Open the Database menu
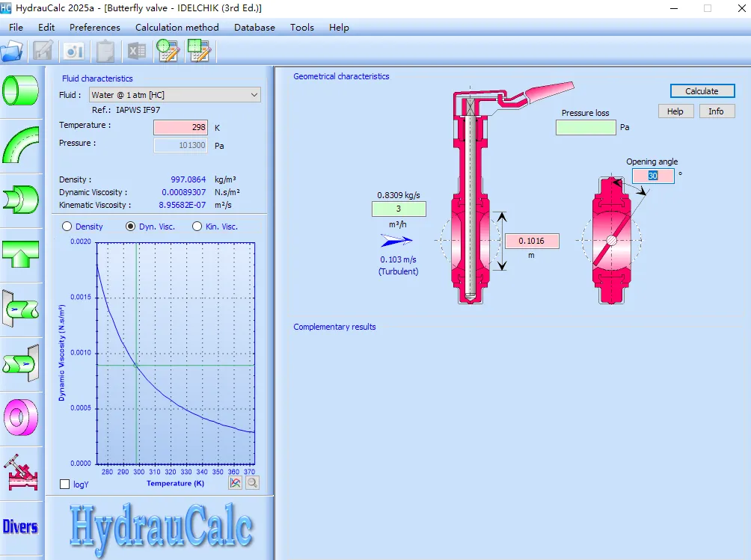Screen dimensions: 751x560 254,27
